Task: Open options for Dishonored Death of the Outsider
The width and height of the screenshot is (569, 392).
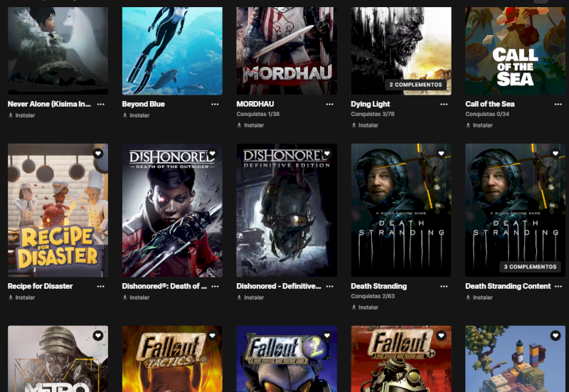Action: tap(216, 287)
